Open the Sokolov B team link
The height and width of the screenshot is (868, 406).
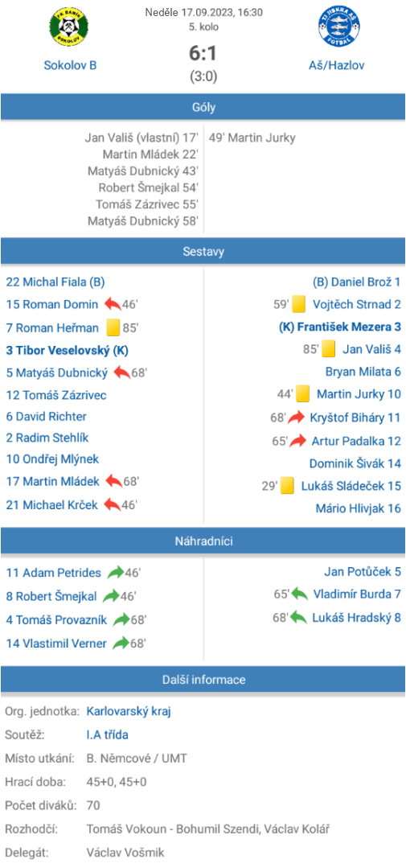point(70,65)
